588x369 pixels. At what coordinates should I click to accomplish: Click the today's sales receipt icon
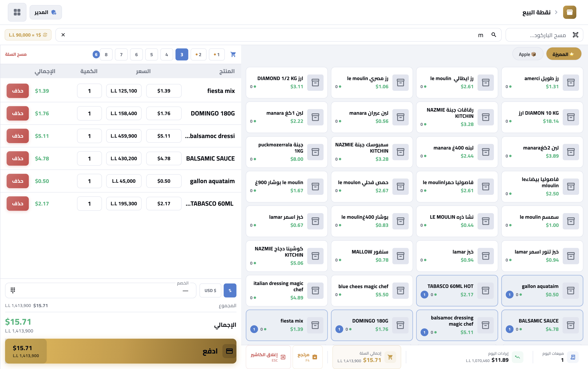pyautogui.click(x=573, y=357)
